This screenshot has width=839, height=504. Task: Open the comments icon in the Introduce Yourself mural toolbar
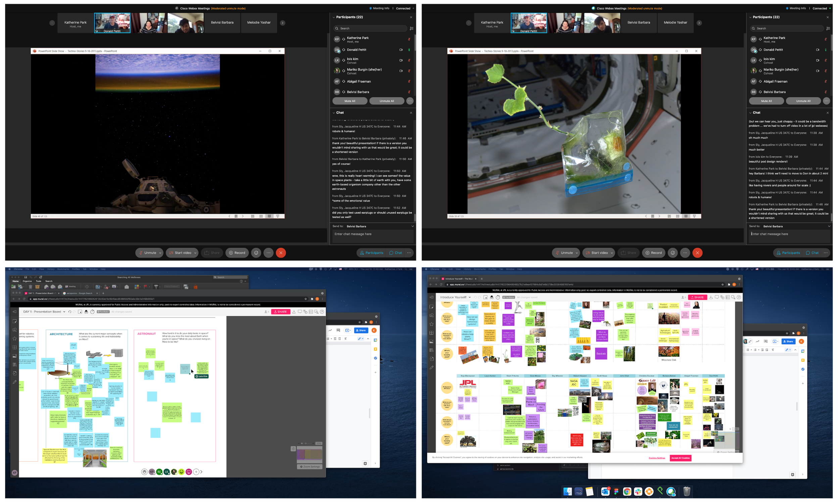tap(716, 297)
